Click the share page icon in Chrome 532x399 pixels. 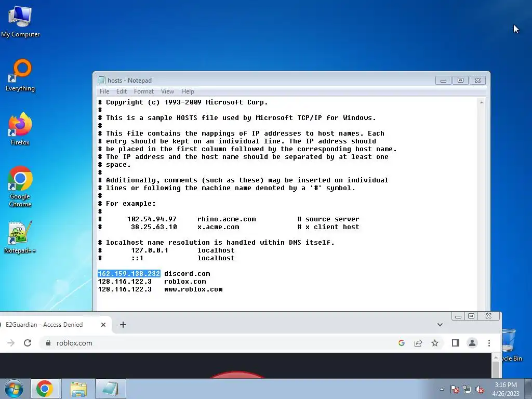pyautogui.click(x=418, y=343)
